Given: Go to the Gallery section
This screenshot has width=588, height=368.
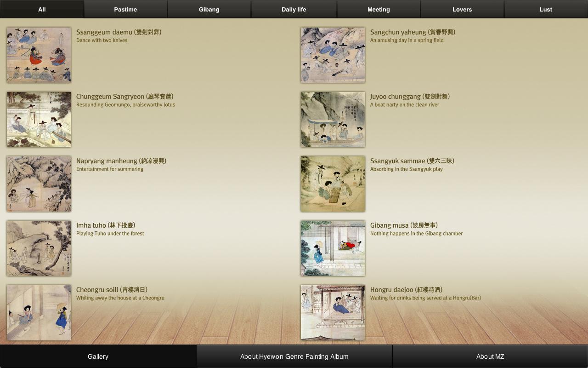Looking at the screenshot, I should point(98,356).
